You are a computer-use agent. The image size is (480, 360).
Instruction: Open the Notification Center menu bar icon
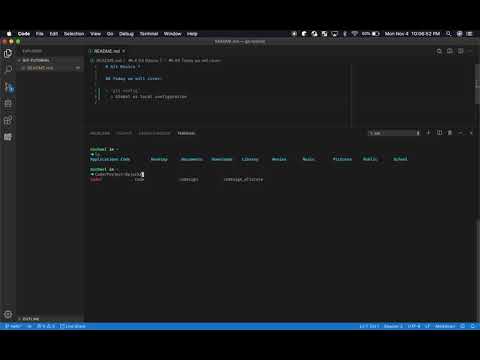coord(470,34)
